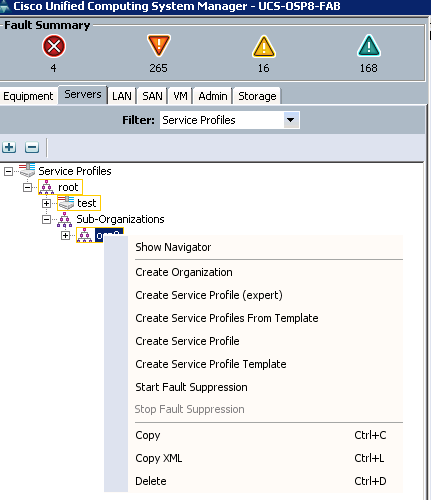Switch to the Admin tab

[213, 96]
